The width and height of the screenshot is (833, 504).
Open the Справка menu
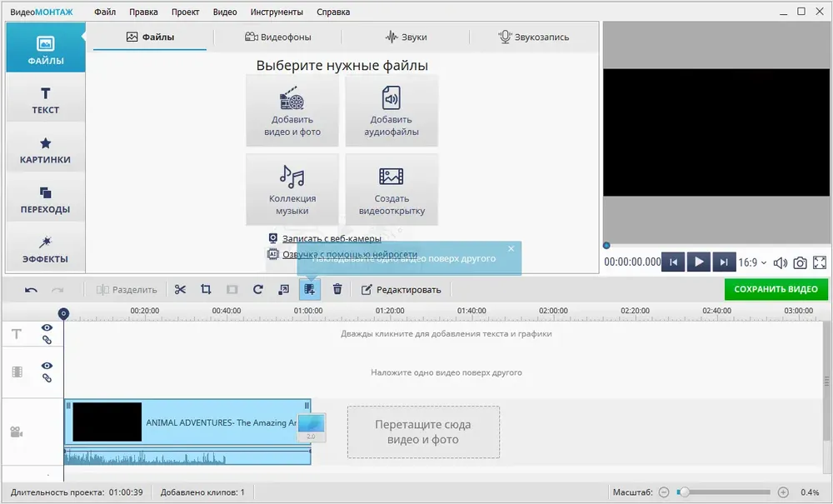(x=333, y=12)
